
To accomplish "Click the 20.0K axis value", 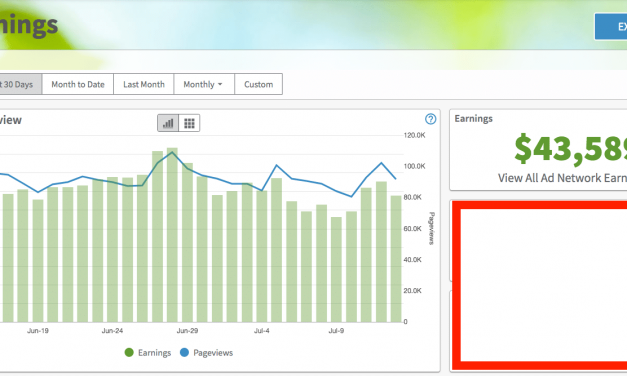I will click(x=412, y=290).
